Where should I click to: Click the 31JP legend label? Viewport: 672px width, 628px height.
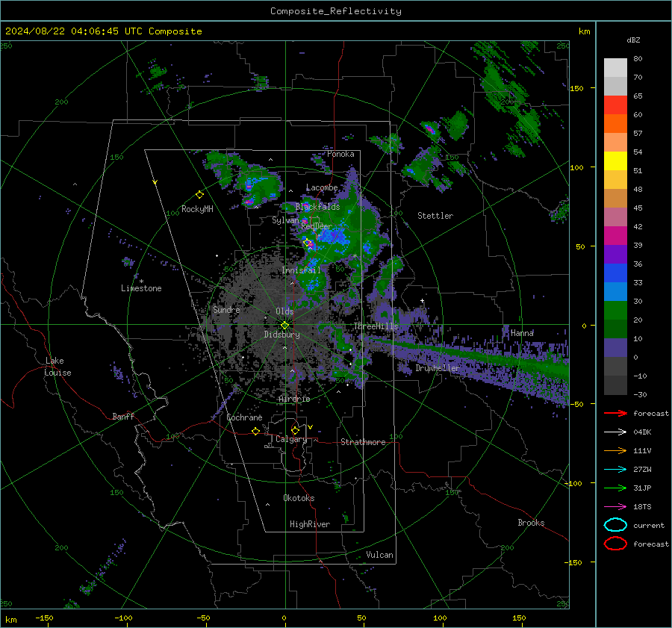[642, 488]
